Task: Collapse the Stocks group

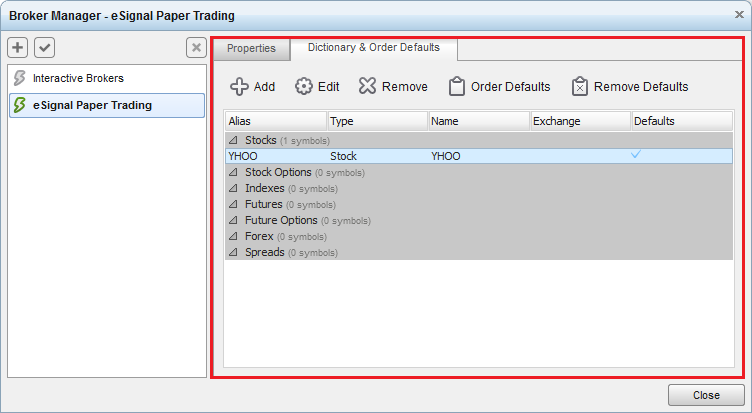Action: click(233, 140)
